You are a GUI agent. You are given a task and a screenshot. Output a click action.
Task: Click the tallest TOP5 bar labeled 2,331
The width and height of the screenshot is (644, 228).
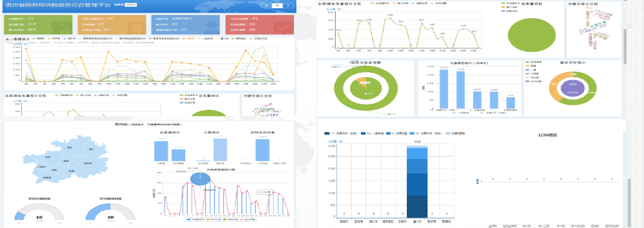pos(444,89)
